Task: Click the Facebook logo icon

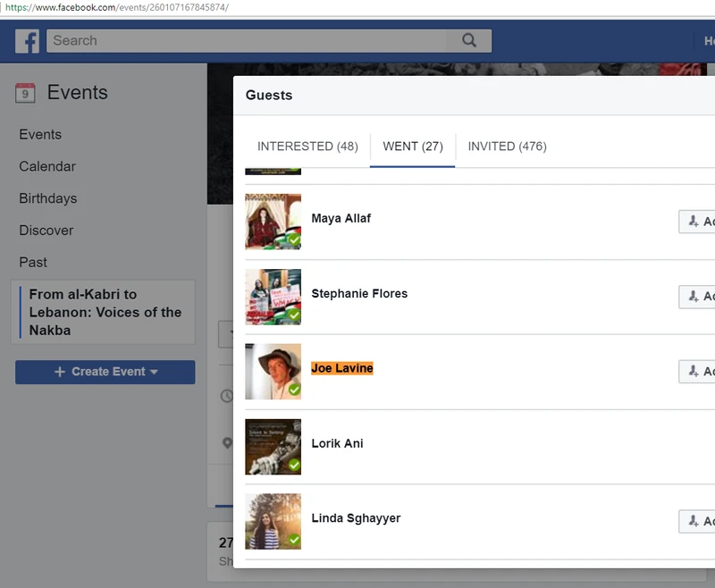Action: (x=28, y=40)
